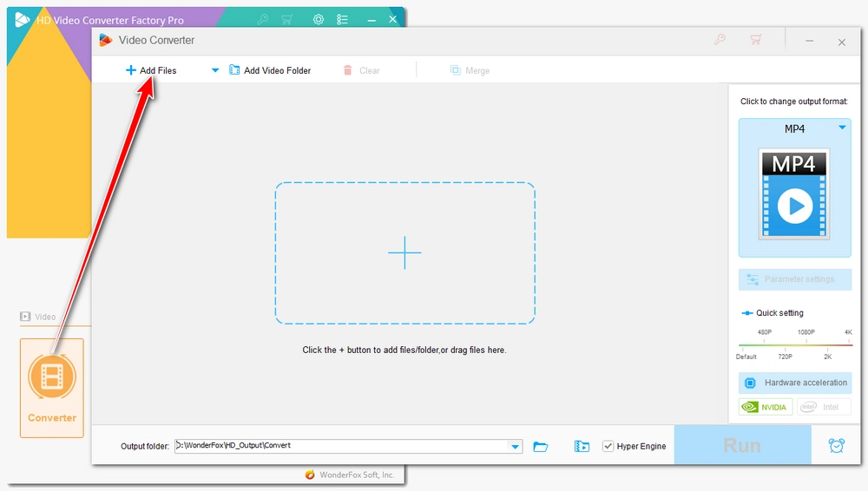
Task: Close the Video Converter window
Action: 841,42
